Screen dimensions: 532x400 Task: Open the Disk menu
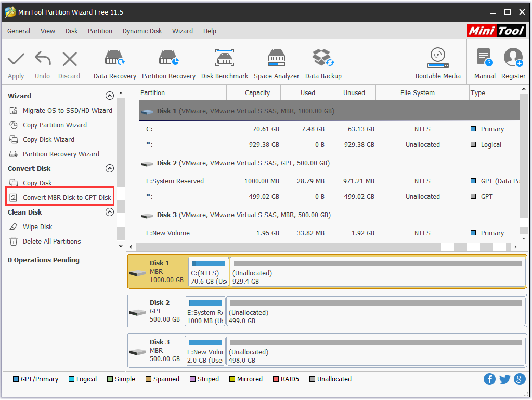tap(72, 31)
